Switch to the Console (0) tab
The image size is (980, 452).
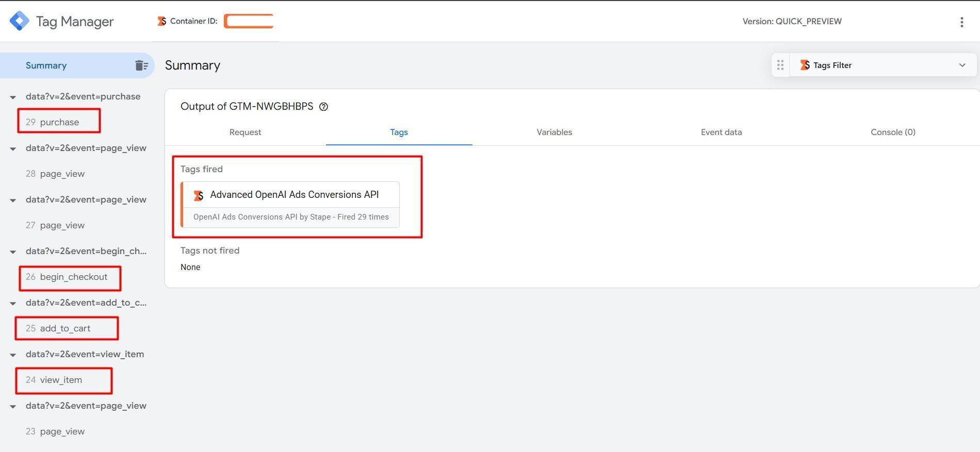[893, 132]
